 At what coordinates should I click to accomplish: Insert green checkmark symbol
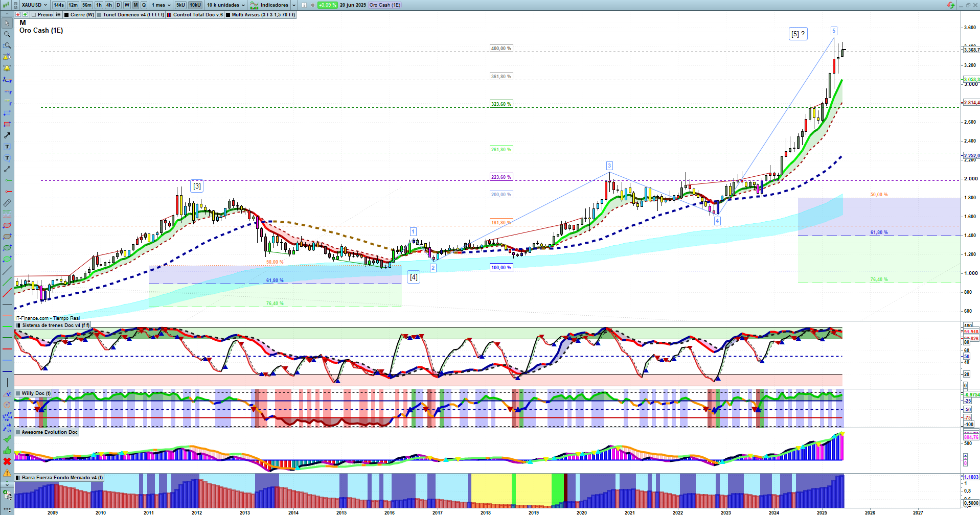7,439
